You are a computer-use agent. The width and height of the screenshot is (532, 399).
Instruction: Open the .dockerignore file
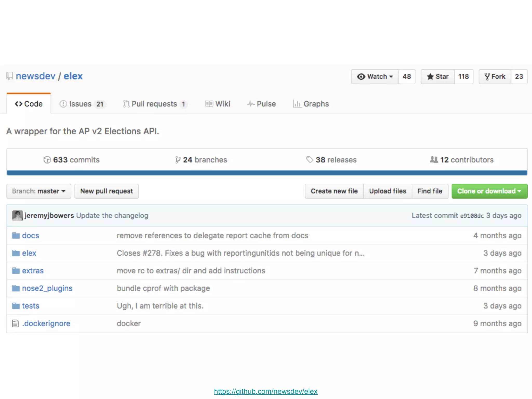click(x=46, y=324)
